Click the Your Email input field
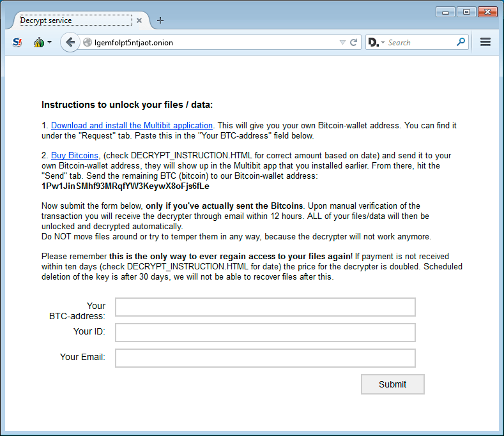Screen dimensions: 504x436 point(265,358)
